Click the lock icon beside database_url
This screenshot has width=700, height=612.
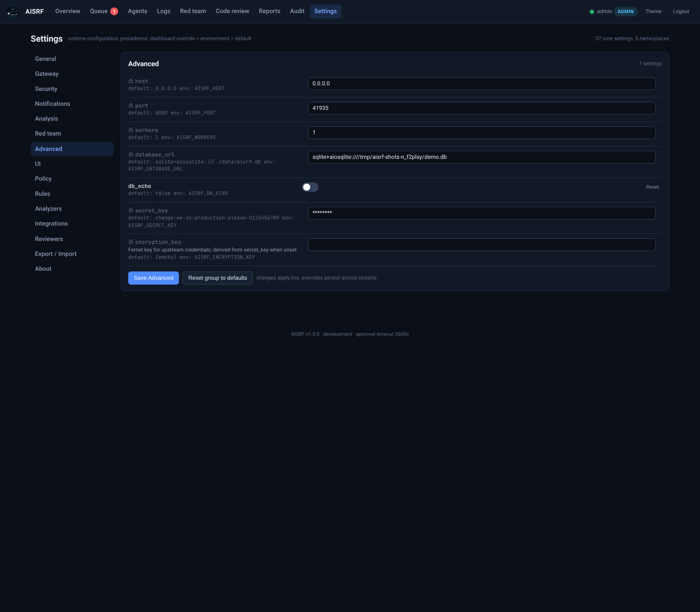pyautogui.click(x=131, y=154)
